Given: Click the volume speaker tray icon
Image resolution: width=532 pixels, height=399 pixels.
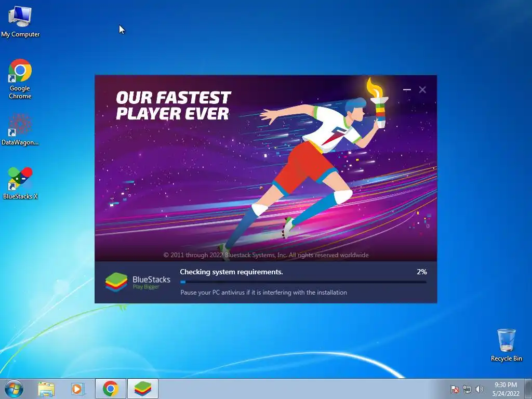Looking at the screenshot, I should pyautogui.click(x=479, y=389).
